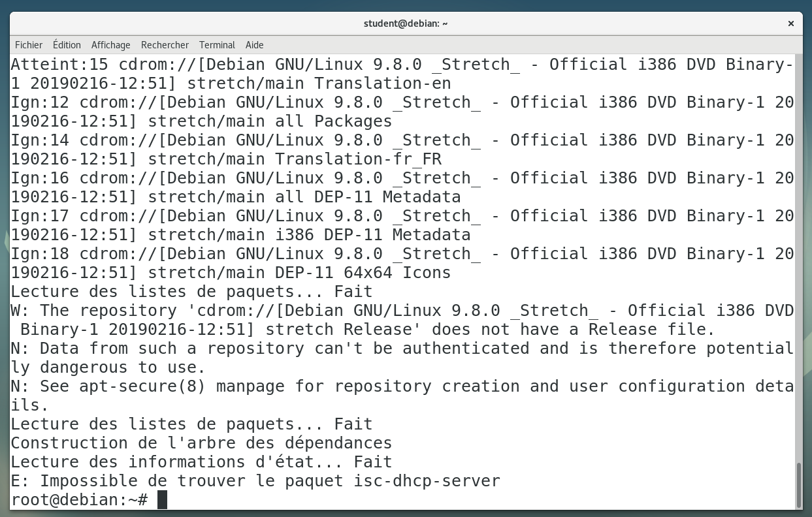Click the text 'stretch/main DEP-11 64x64 Icons'
The width and height of the screenshot is (812, 517).
(x=299, y=273)
